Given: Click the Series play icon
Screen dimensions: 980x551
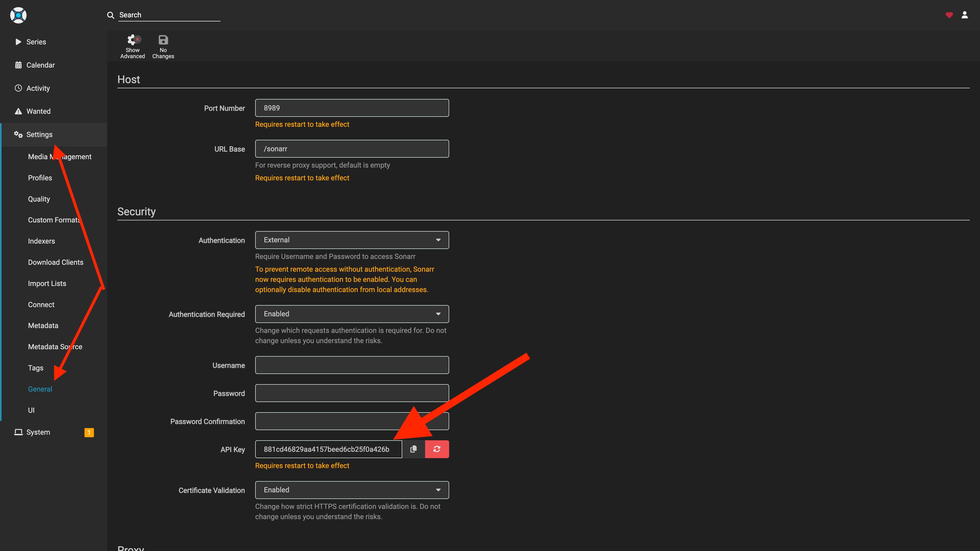Looking at the screenshot, I should (18, 42).
